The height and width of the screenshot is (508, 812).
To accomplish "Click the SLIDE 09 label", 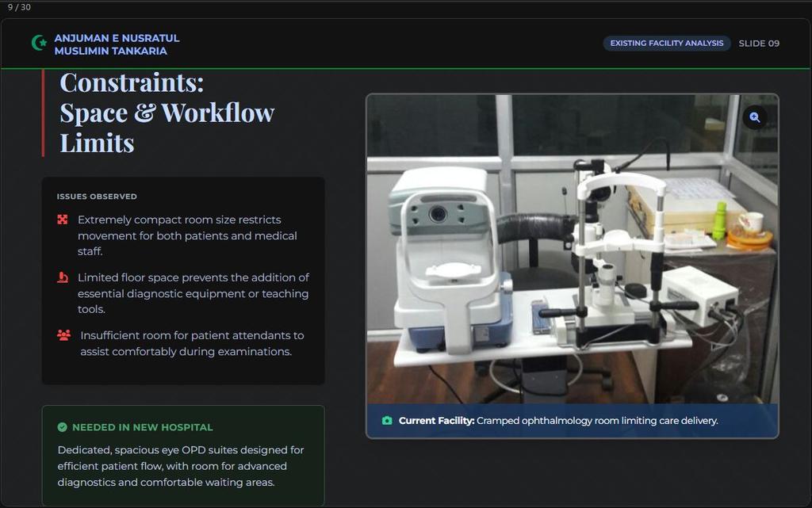I will [757, 44].
